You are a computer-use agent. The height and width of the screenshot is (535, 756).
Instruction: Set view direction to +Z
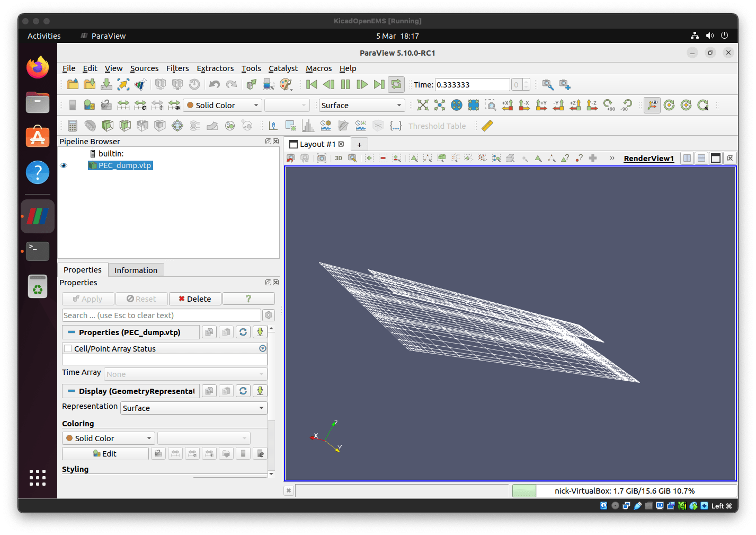[x=575, y=105]
